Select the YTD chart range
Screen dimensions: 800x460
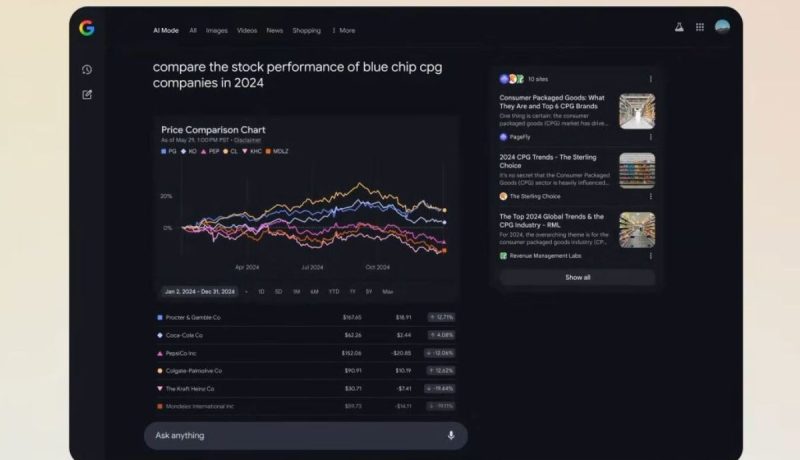[x=334, y=292]
